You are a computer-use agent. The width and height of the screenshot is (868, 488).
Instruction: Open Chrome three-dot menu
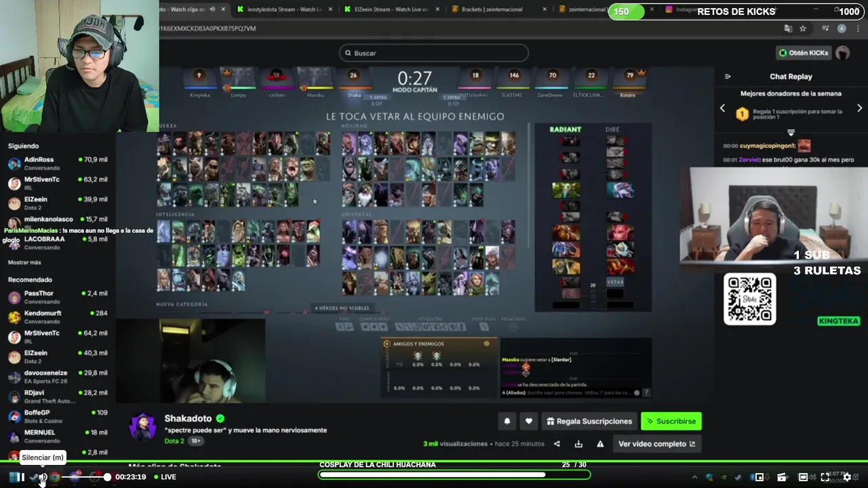coord(856,28)
